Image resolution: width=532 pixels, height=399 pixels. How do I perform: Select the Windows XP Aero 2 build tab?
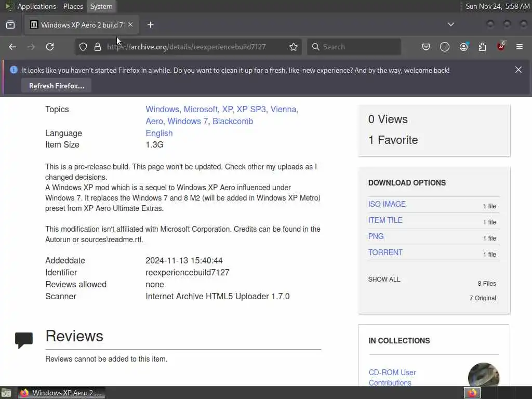[x=82, y=25]
